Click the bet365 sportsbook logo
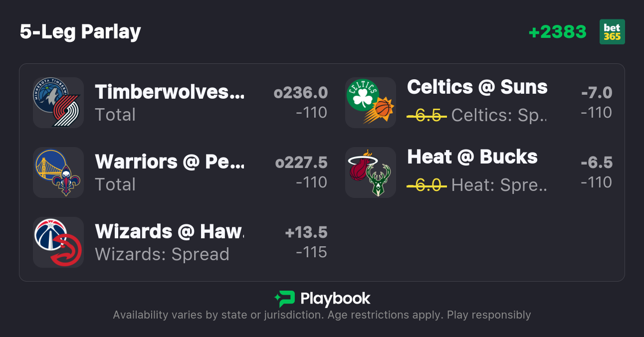Image resolution: width=644 pixels, height=337 pixels. (612, 32)
